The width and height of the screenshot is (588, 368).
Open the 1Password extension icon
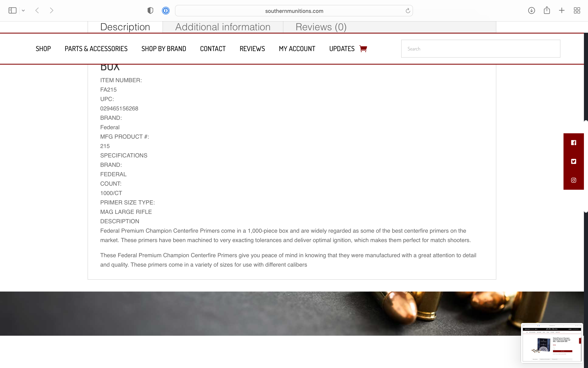166,10
